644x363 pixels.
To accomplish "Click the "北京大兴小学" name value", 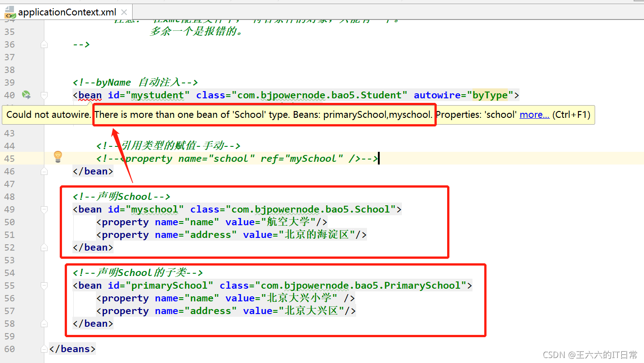I will coord(299,298).
